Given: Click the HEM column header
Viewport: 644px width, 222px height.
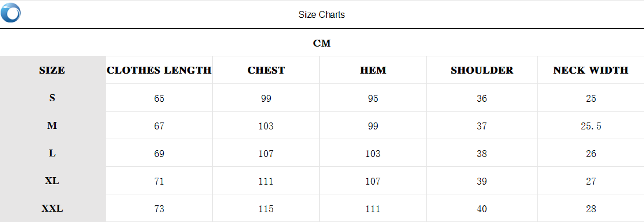Looking at the screenshot, I should tap(373, 70).
